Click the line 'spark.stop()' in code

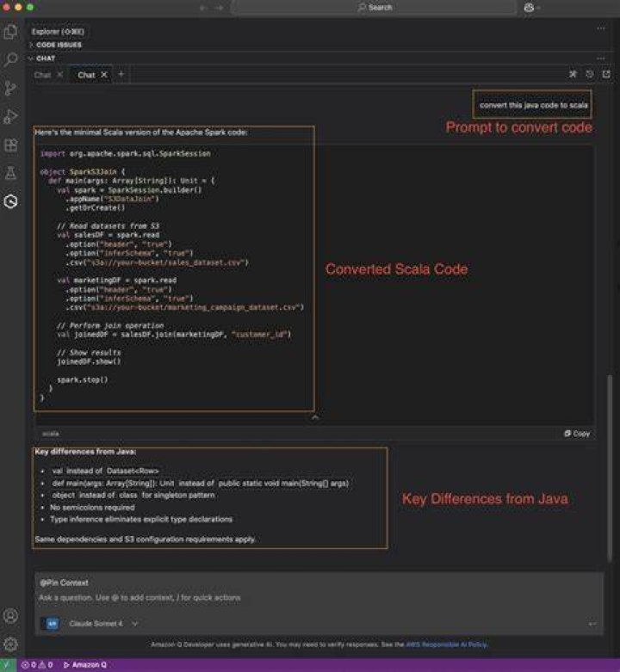(x=83, y=379)
